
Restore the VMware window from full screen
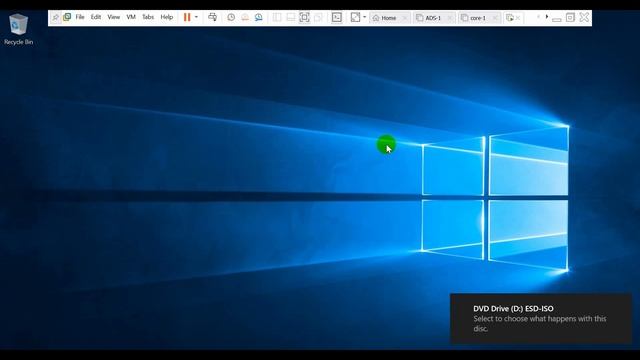tap(570, 17)
